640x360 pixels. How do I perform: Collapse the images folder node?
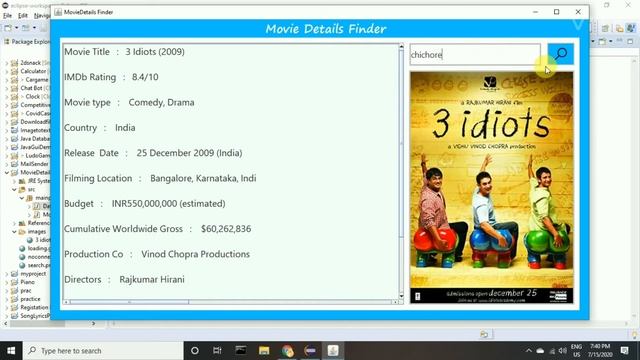(14, 232)
